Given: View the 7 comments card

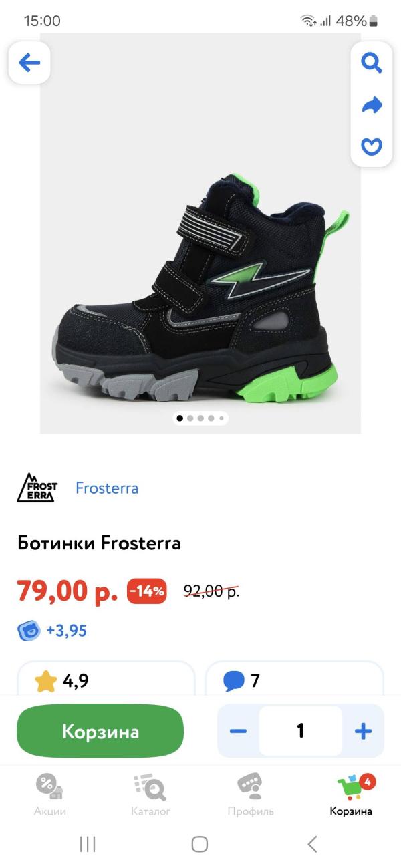Looking at the screenshot, I should 294,678.
